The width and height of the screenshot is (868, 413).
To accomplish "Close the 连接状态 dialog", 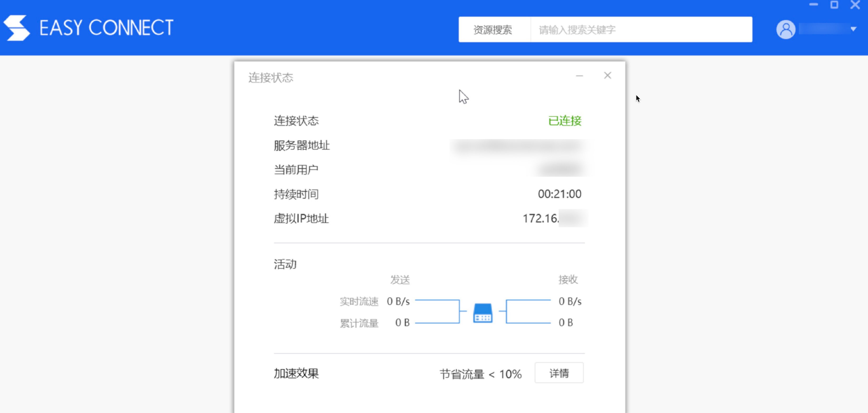I will click(x=607, y=76).
